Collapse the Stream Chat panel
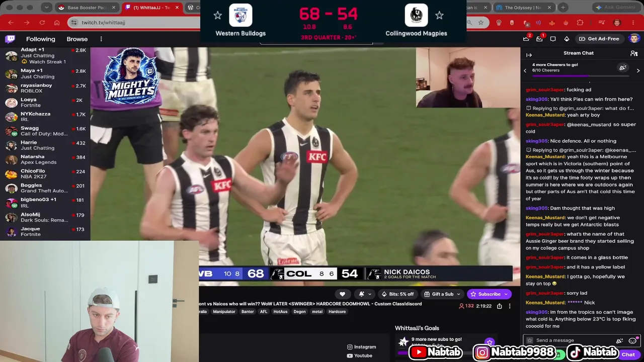644x362 pixels. (529, 55)
